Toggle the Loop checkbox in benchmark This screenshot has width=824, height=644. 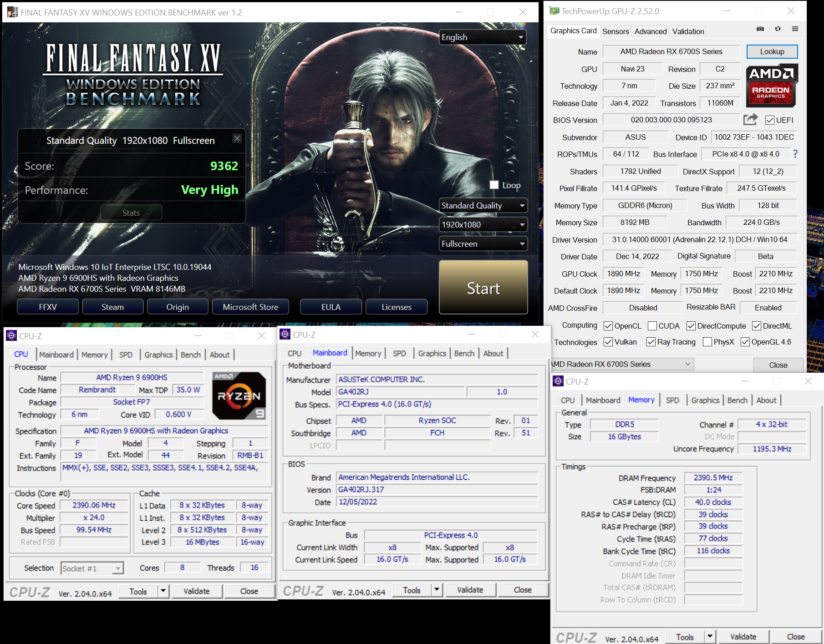coord(494,185)
